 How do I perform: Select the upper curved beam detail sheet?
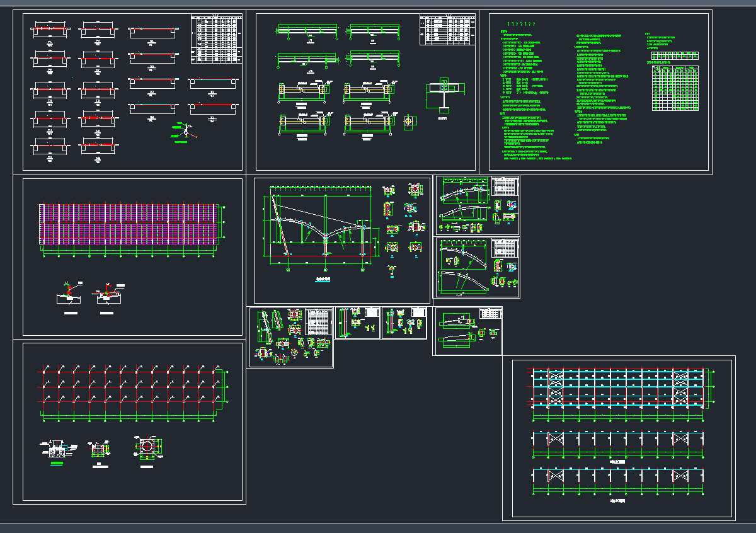(478, 205)
